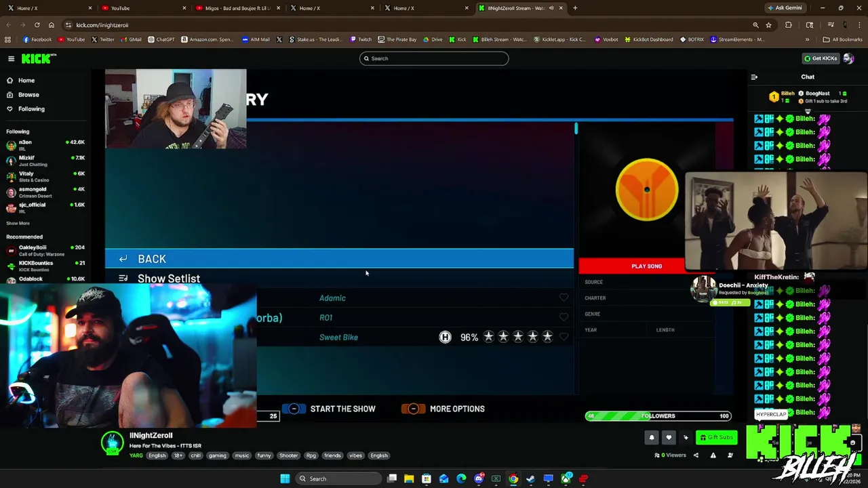Open a new browser tab

tap(575, 8)
